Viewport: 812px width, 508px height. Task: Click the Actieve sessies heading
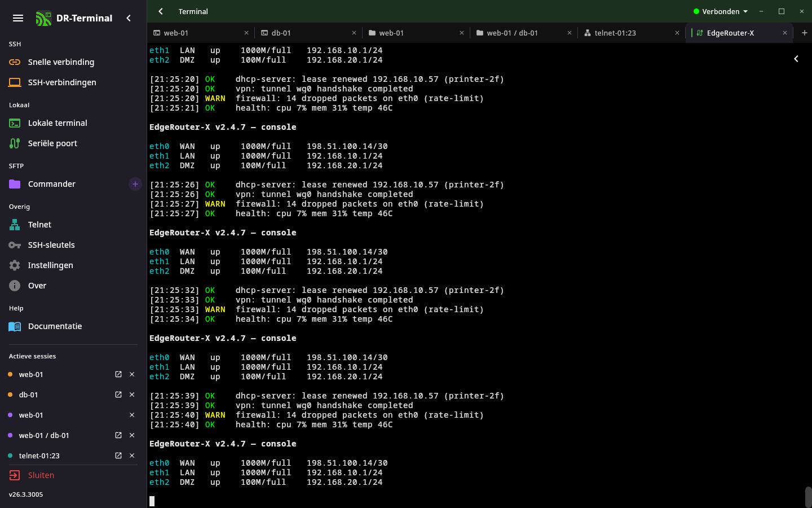point(33,356)
